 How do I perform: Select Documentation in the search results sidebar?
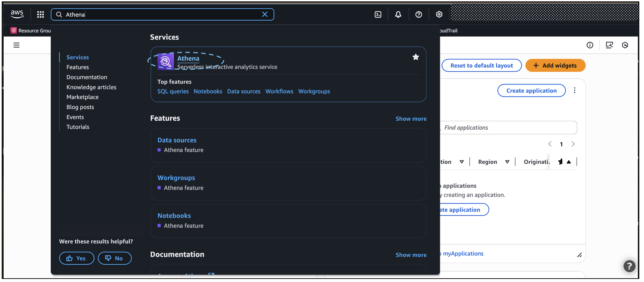point(87,77)
